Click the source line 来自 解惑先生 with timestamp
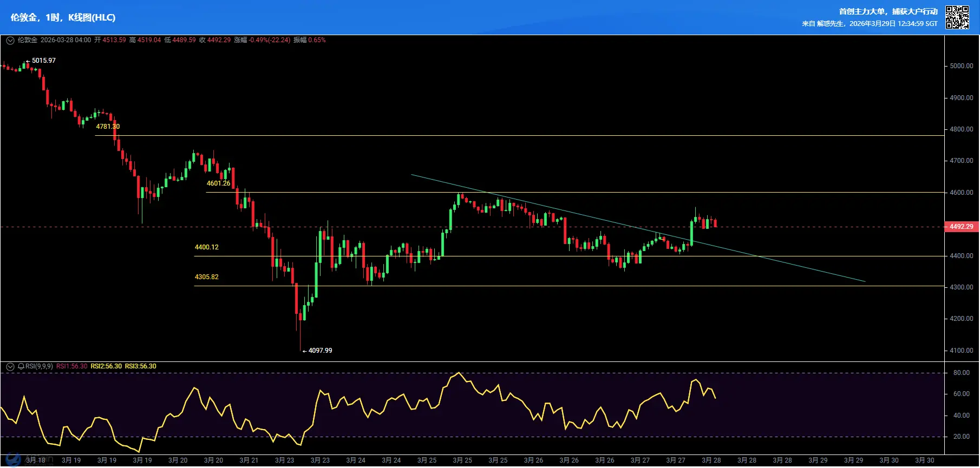 [870, 24]
